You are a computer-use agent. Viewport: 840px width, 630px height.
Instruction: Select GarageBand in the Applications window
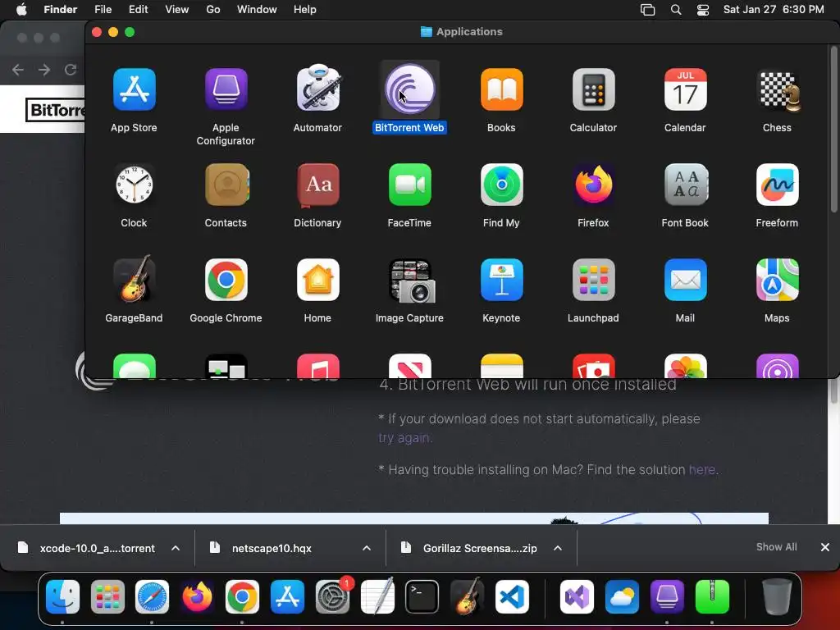point(134,279)
